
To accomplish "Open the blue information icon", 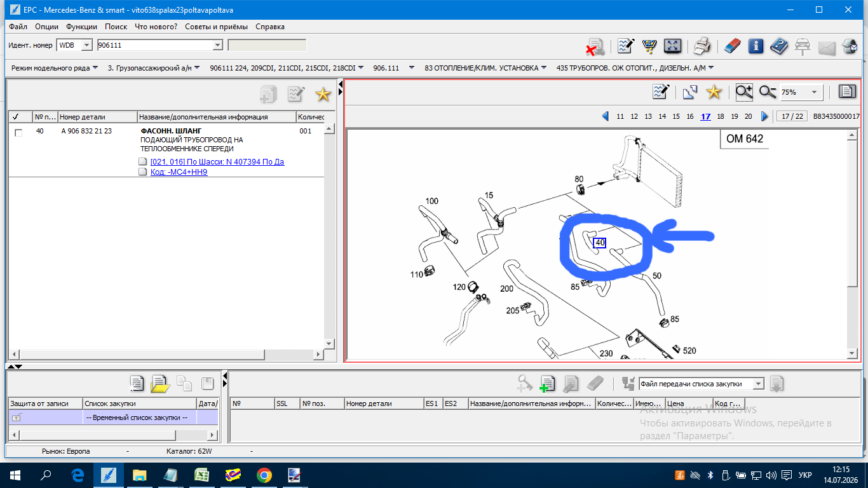I will (756, 46).
